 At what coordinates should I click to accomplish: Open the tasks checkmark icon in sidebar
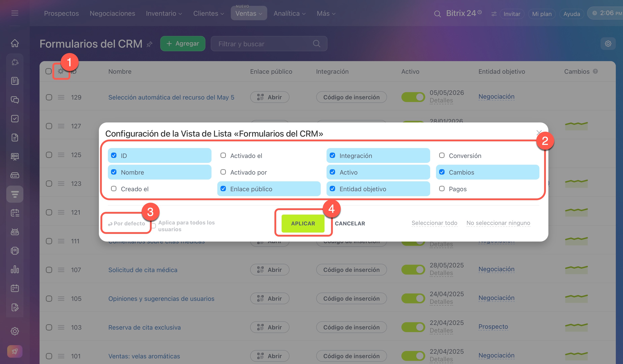pos(15,119)
